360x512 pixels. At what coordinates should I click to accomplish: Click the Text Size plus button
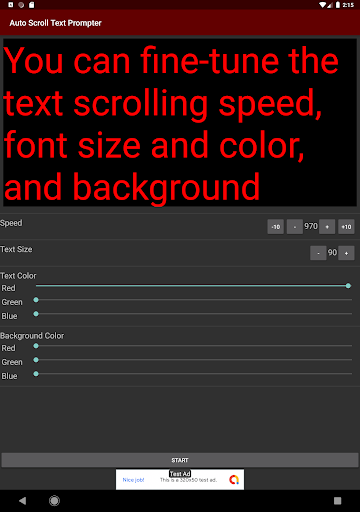click(x=346, y=253)
